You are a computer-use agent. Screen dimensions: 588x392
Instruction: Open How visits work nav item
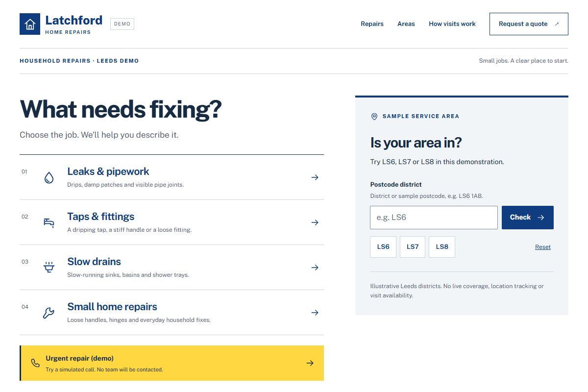[x=452, y=24]
